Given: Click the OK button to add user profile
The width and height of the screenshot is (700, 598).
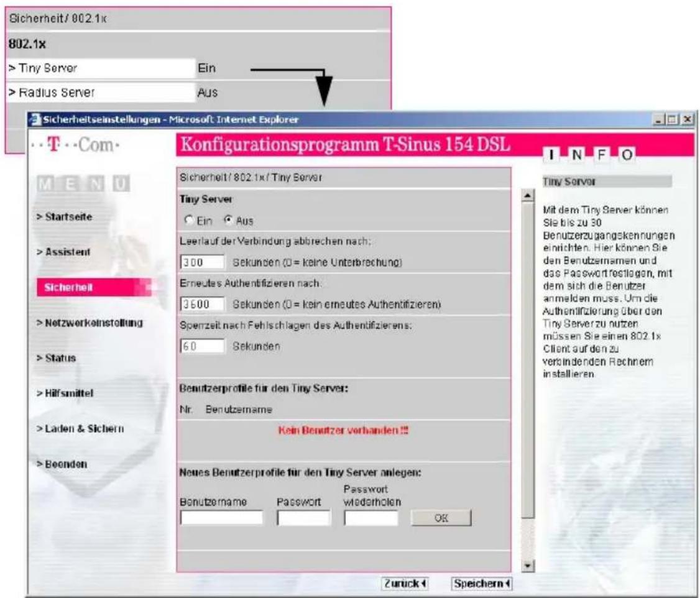Looking at the screenshot, I should [441, 518].
